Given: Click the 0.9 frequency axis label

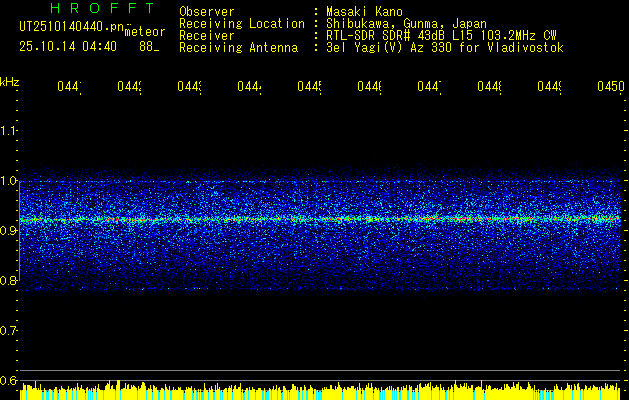Looking at the screenshot, I should [x=9, y=230].
